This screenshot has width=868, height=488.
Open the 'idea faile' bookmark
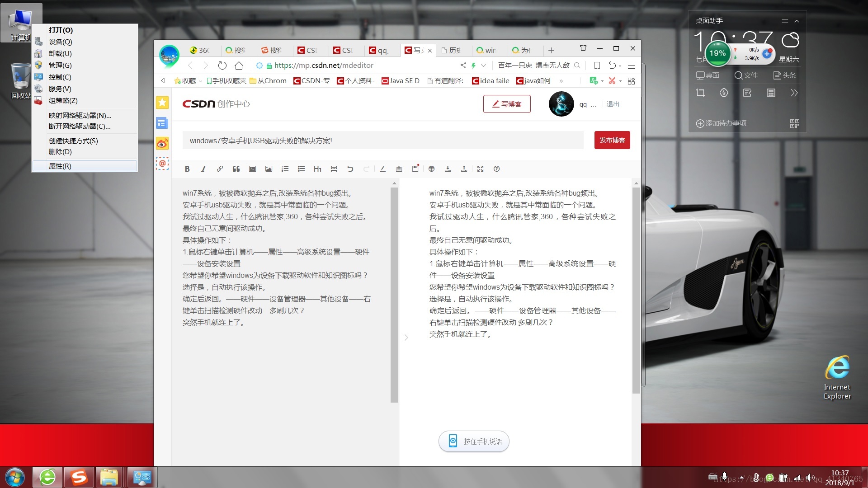[491, 81]
